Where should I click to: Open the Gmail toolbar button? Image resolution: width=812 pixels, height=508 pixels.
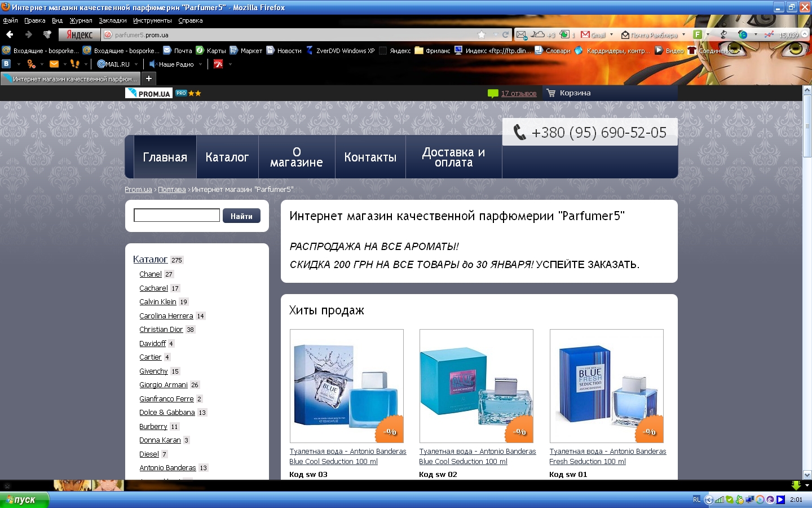pos(593,35)
